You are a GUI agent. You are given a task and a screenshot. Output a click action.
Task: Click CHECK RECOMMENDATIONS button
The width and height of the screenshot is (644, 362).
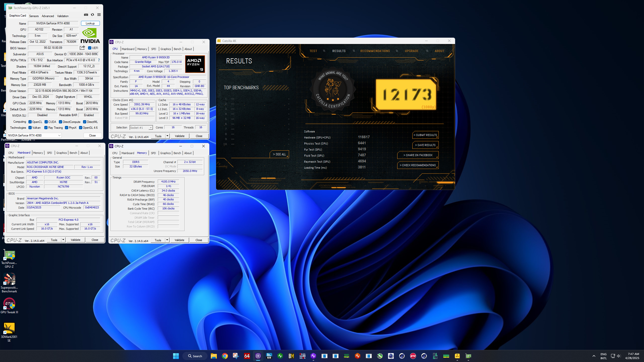click(x=418, y=165)
